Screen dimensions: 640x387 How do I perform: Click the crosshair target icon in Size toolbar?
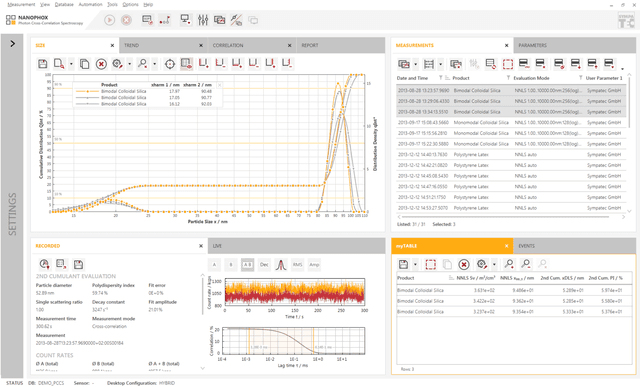click(170, 64)
